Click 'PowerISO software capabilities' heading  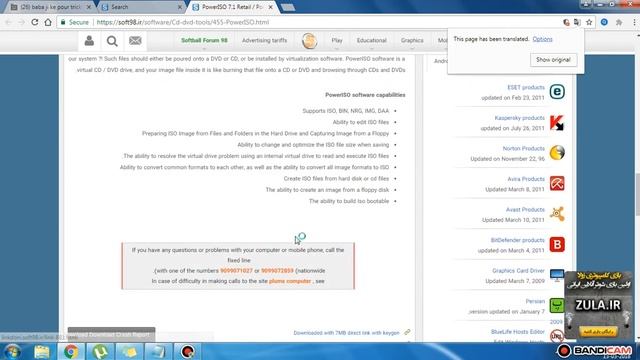point(365,95)
